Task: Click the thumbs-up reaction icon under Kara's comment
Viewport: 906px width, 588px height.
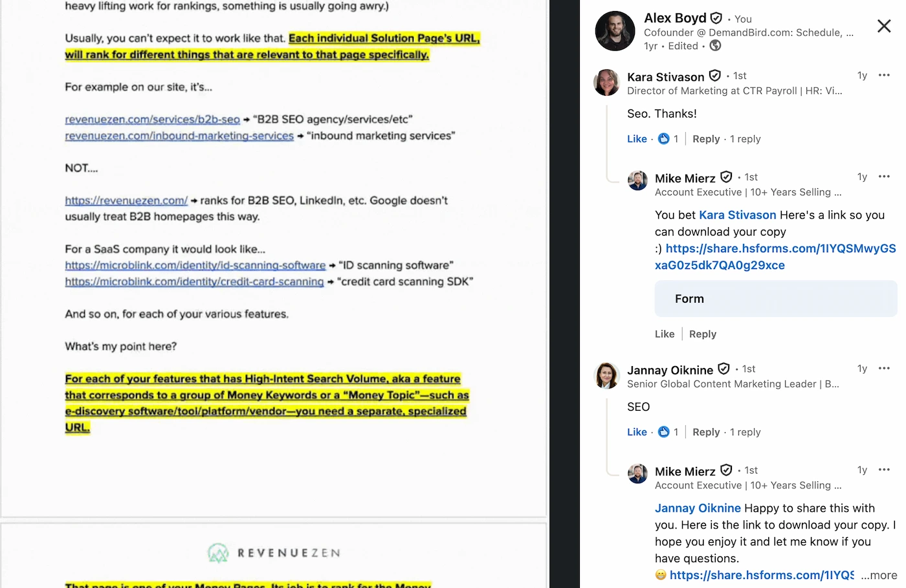Action: click(x=663, y=138)
